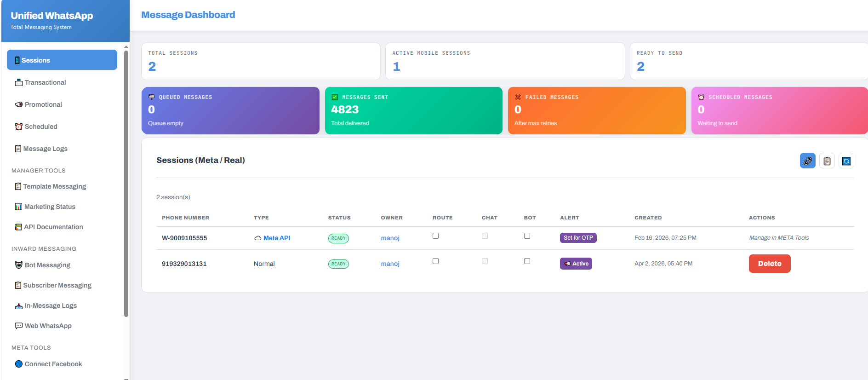Click phone number W-9009105555
The height and width of the screenshot is (380, 868).
click(184, 238)
